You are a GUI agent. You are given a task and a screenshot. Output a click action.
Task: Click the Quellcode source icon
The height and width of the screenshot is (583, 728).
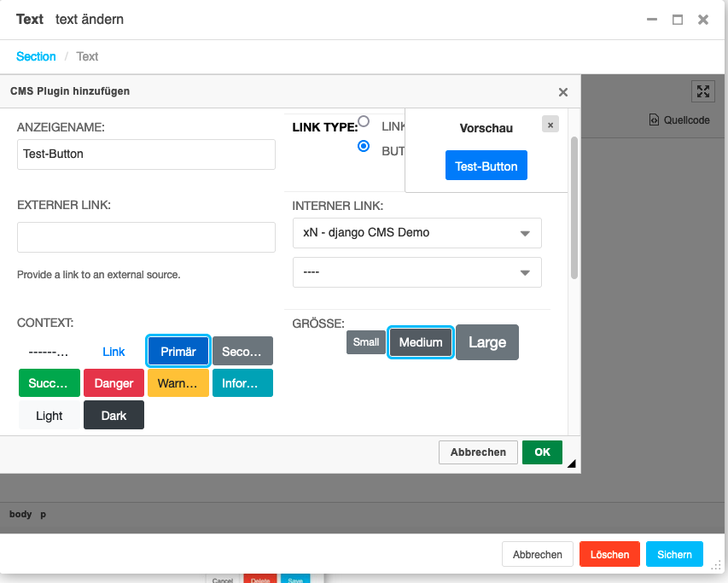654,120
